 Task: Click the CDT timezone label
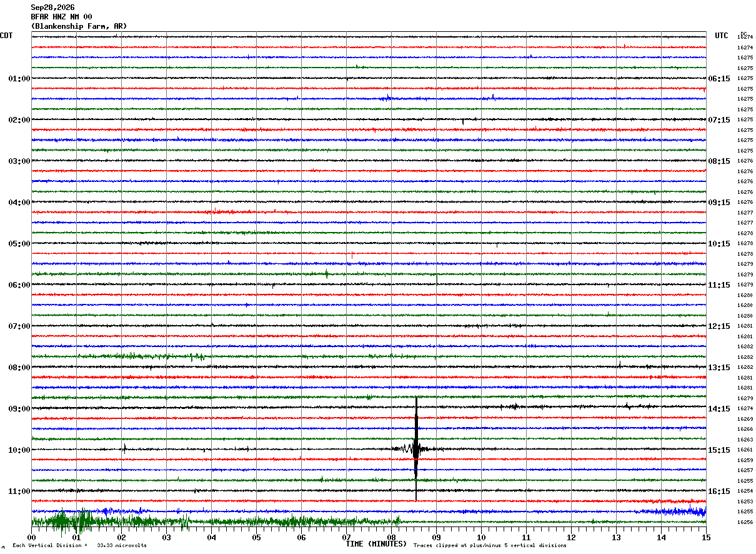coord(6,36)
